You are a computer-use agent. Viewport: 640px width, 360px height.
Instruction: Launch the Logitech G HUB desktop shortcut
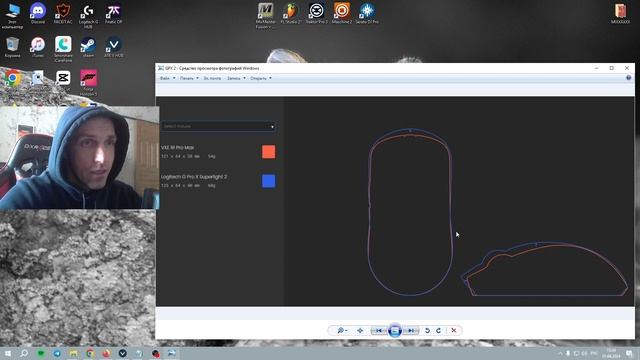(x=88, y=16)
